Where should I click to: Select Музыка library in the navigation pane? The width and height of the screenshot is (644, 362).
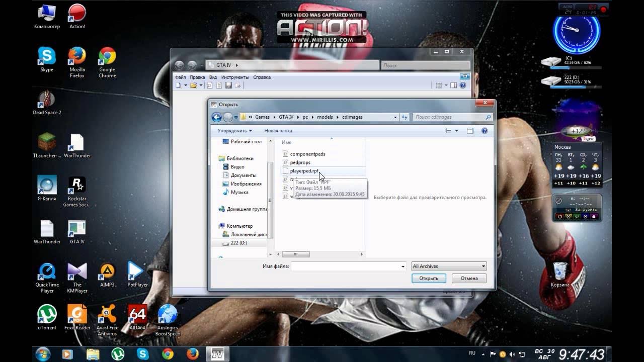pos(235,193)
